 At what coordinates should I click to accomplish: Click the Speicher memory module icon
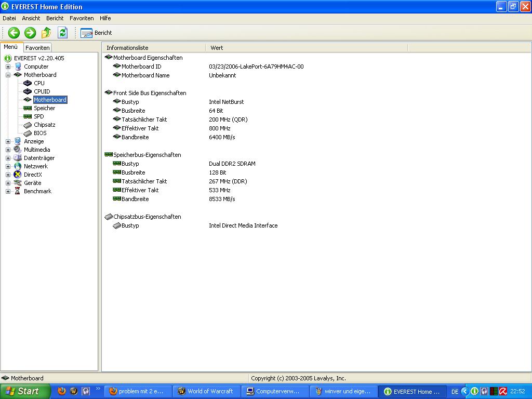(28, 108)
